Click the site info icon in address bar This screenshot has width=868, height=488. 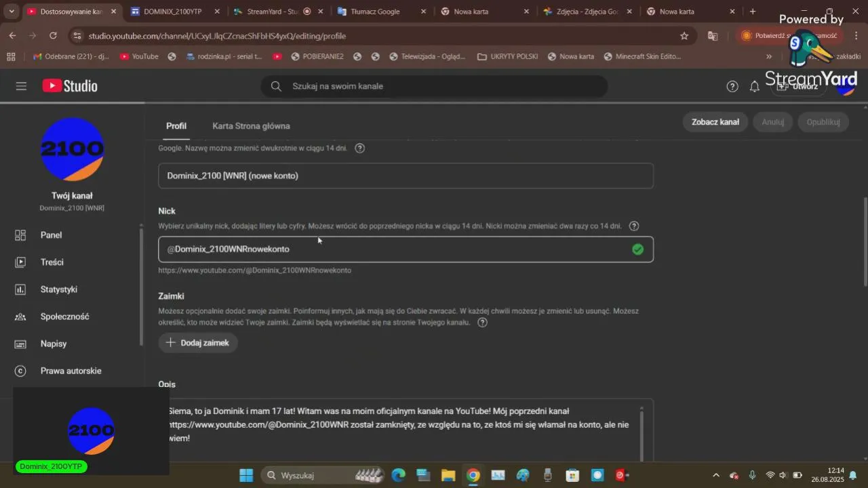[77, 36]
